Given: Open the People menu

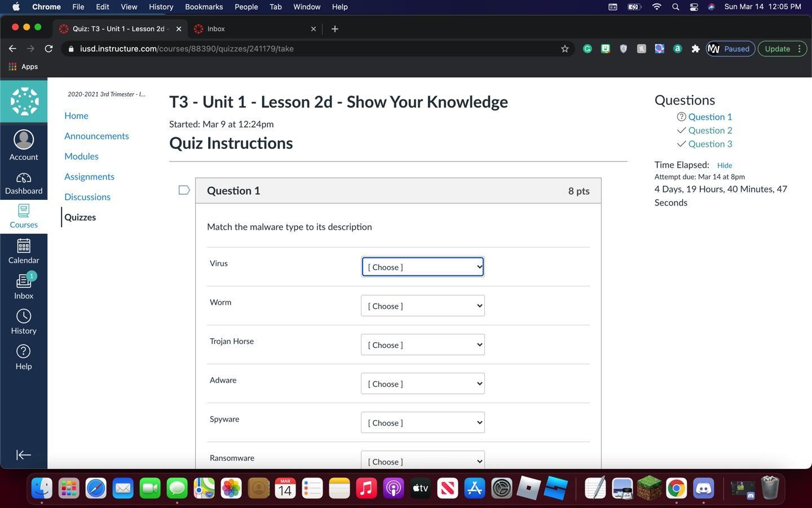Looking at the screenshot, I should click(246, 7).
